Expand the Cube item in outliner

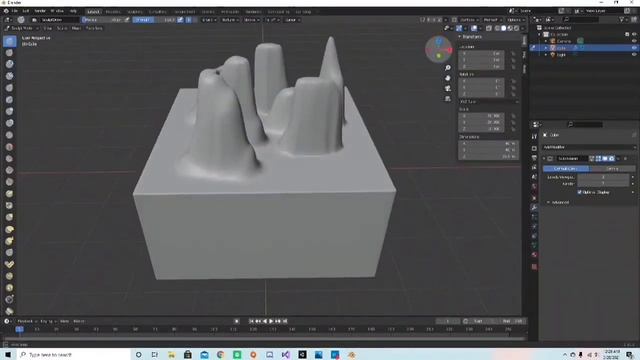546,48
